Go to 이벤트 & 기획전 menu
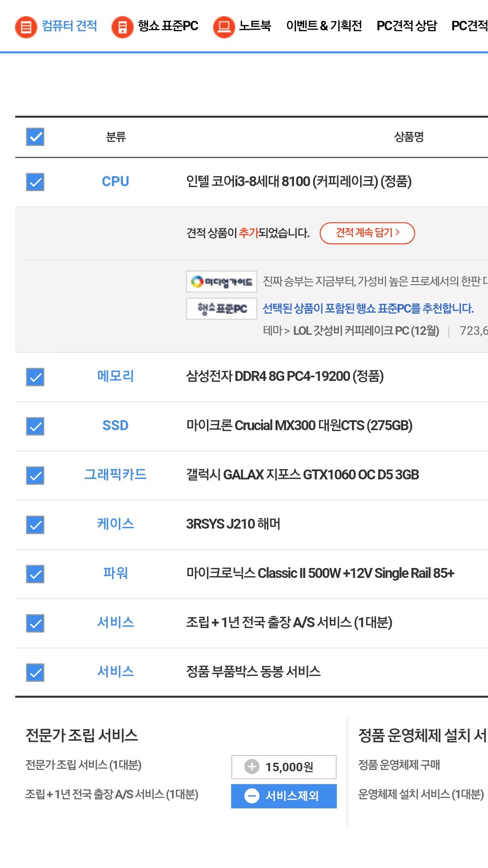 pyautogui.click(x=324, y=26)
